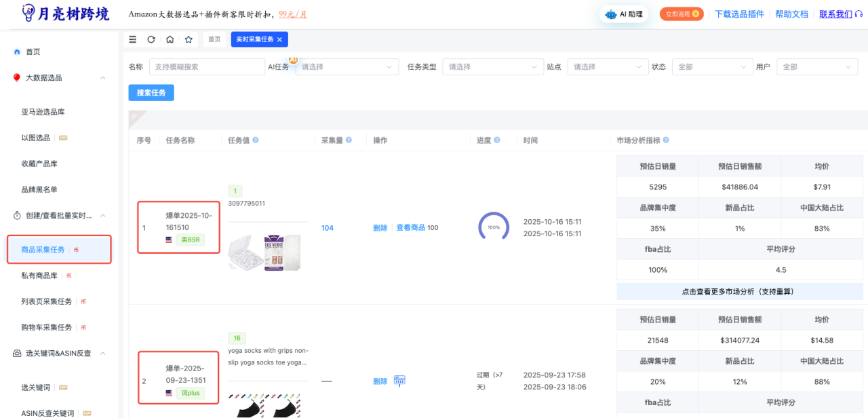Viewport: 868px width, 418px height.
Task: Open the AI 助理 robot assistant
Action: [624, 14]
